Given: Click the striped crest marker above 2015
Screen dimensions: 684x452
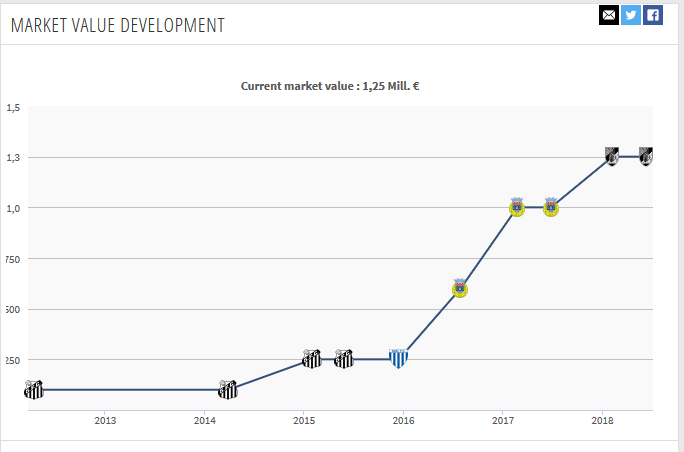Looking at the screenshot, I should pyautogui.click(x=312, y=358).
